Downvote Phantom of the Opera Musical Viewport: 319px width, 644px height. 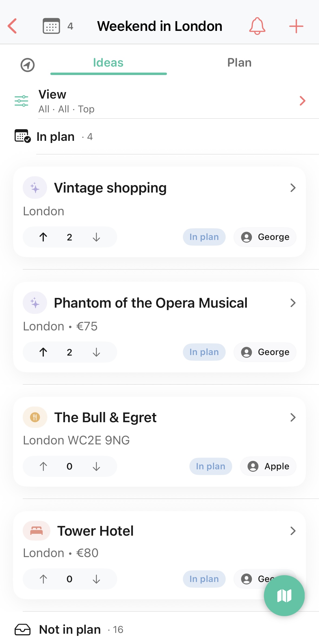[96, 352]
